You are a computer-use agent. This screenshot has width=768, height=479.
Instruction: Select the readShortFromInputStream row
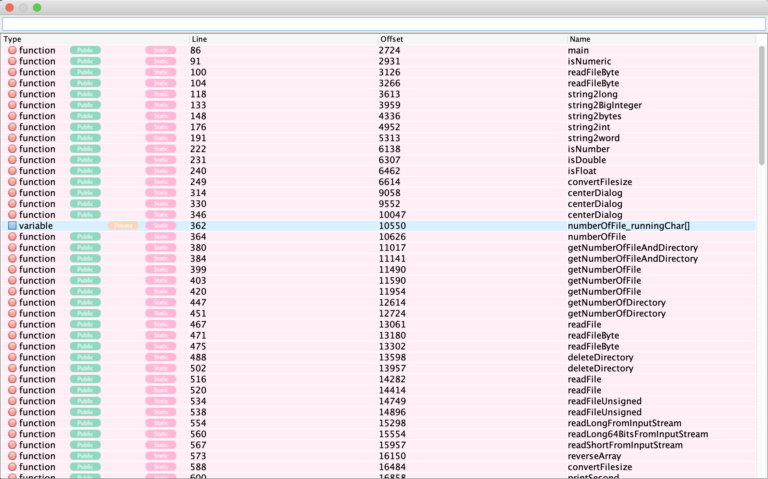[x=379, y=445]
